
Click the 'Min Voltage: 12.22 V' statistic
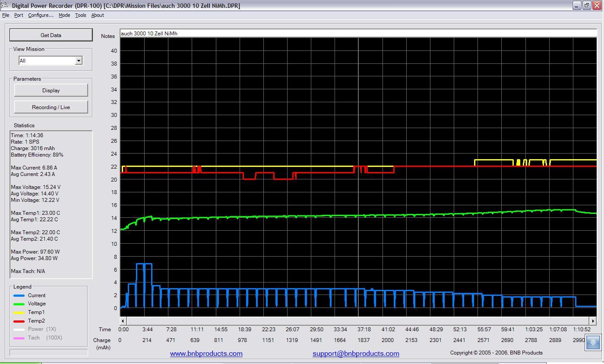click(35, 200)
